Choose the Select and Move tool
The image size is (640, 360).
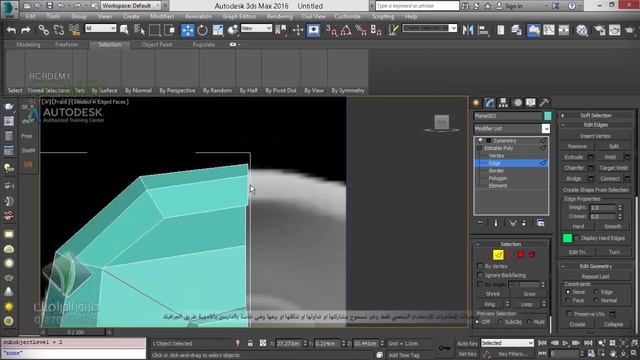click(x=187, y=30)
